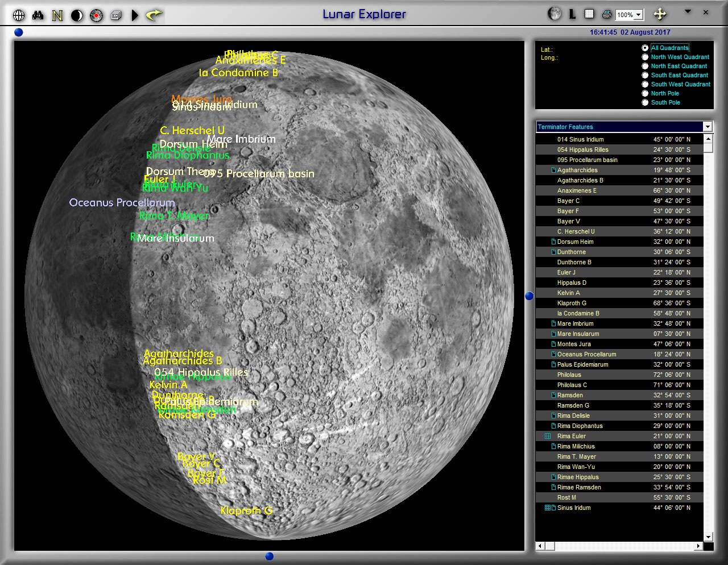
Task: Click the blue slider knob below the map
Action: click(270, 556)
